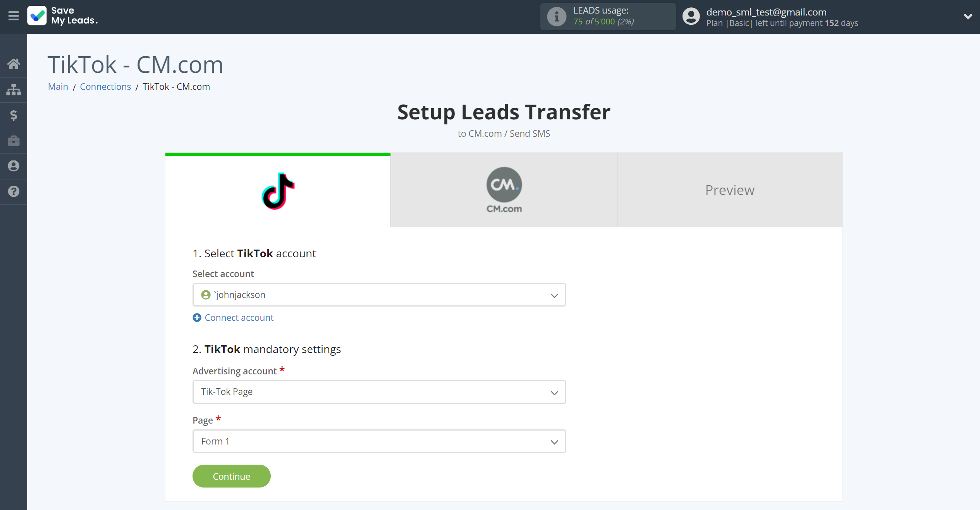Click the Connections breadcrumb link
980x510 pixels.
coord(106,86)
